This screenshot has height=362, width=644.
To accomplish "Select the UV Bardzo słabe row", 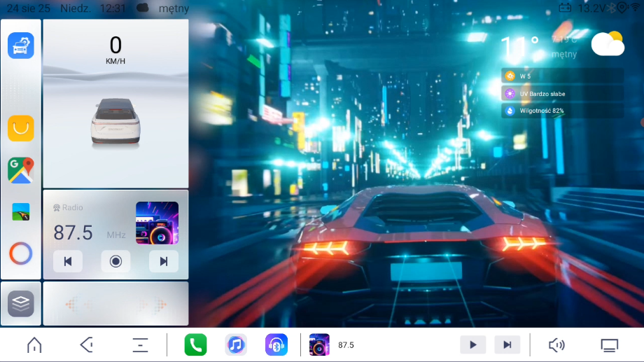I will (x=562, y=94).
